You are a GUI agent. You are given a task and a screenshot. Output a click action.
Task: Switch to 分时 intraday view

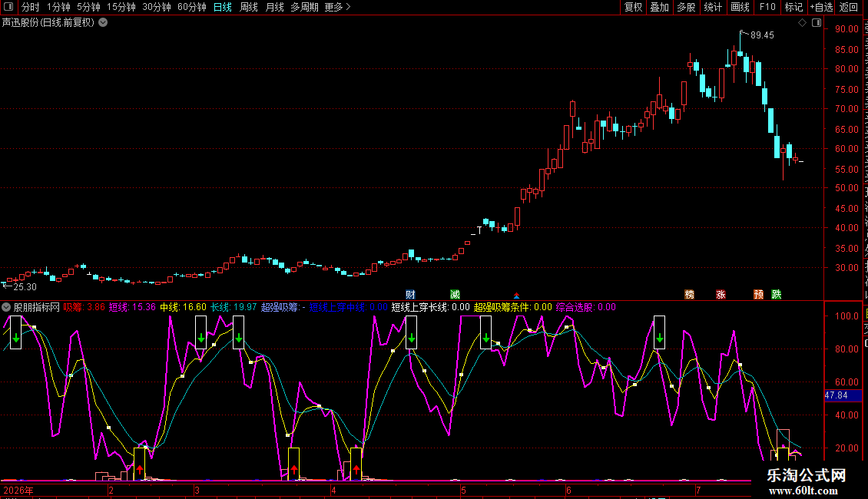pyautogui.click(x=31, y=7)
